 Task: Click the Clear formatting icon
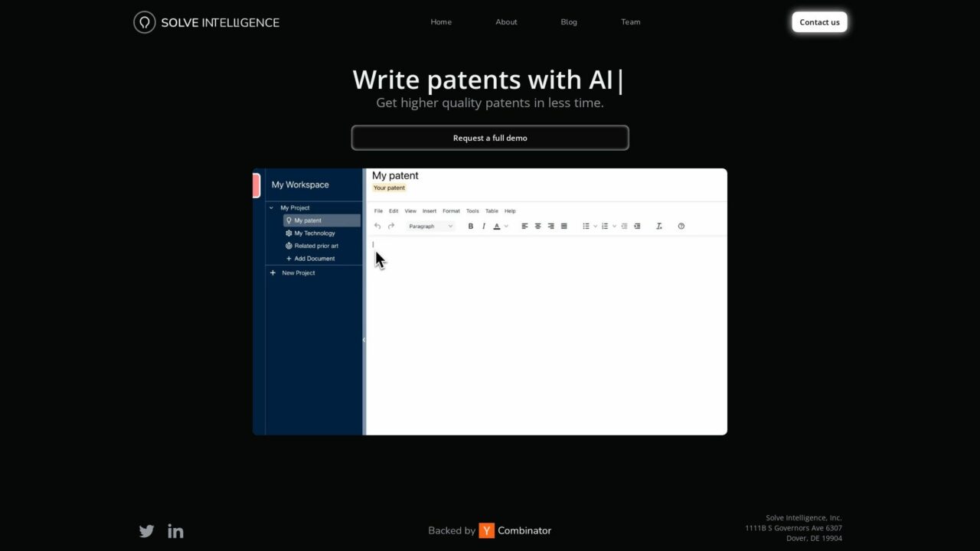(658, 226)
